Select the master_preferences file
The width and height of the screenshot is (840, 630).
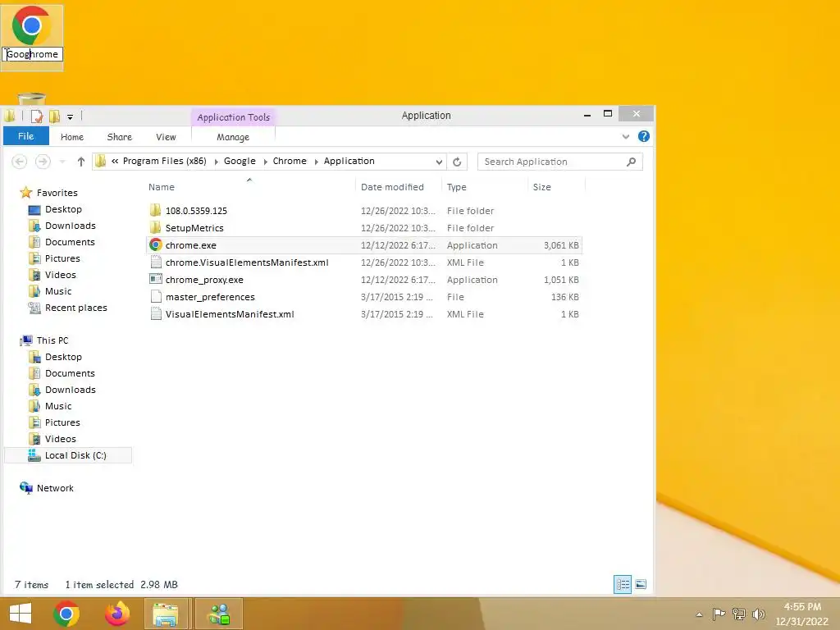(210, 297)
